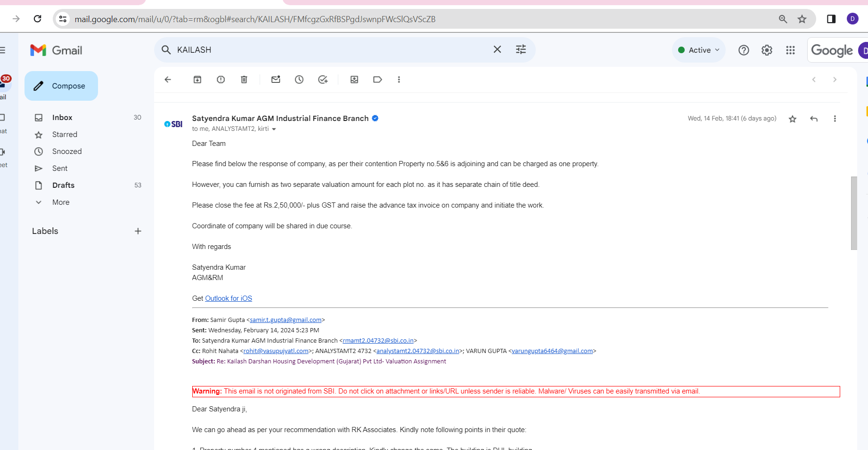Snooze this email with clock icon
868x450 pixels.
tap(299, 80)
